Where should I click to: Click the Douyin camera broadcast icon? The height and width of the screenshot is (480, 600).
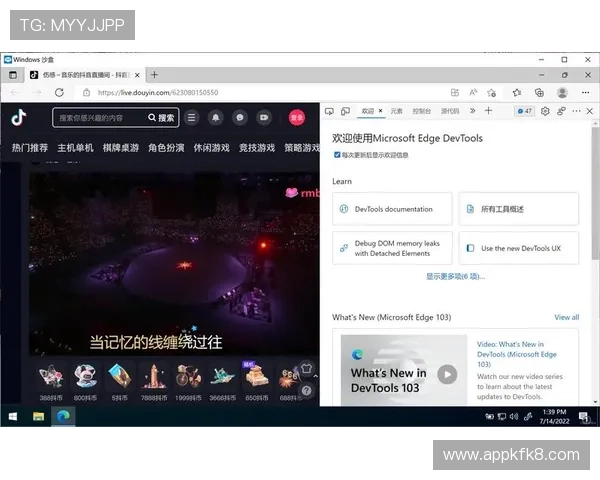[x=264, y=118]
